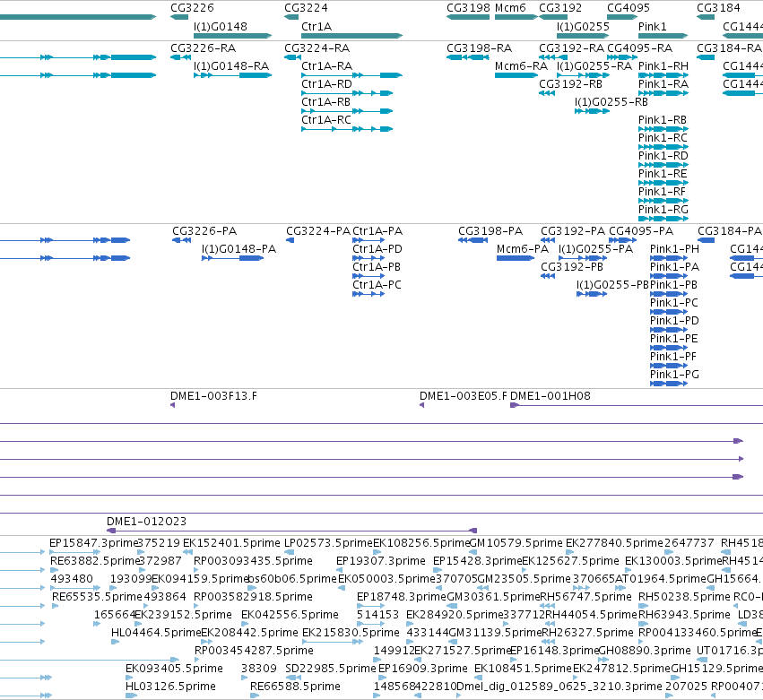The width and height of the screenshot is (763, 700).
Task: Select EST GM10579.5prime
Action: tap(516, 543)
